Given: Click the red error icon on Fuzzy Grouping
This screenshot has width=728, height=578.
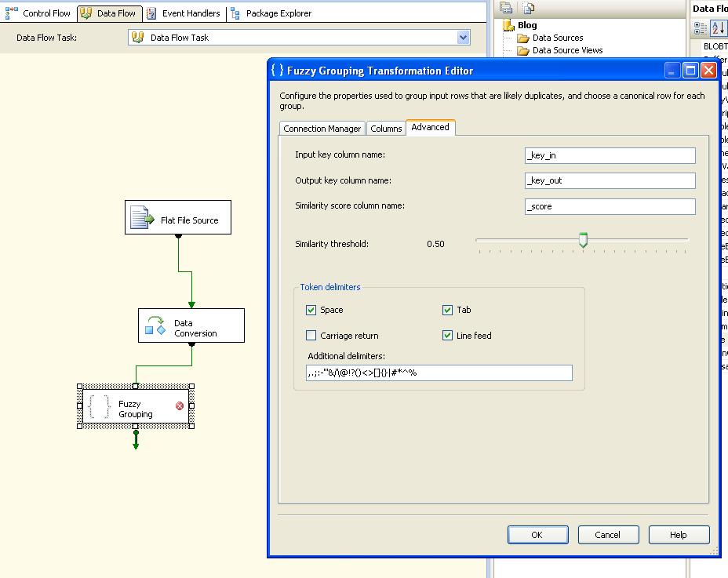Looking at the screenshot, I should tap(178, 405).
